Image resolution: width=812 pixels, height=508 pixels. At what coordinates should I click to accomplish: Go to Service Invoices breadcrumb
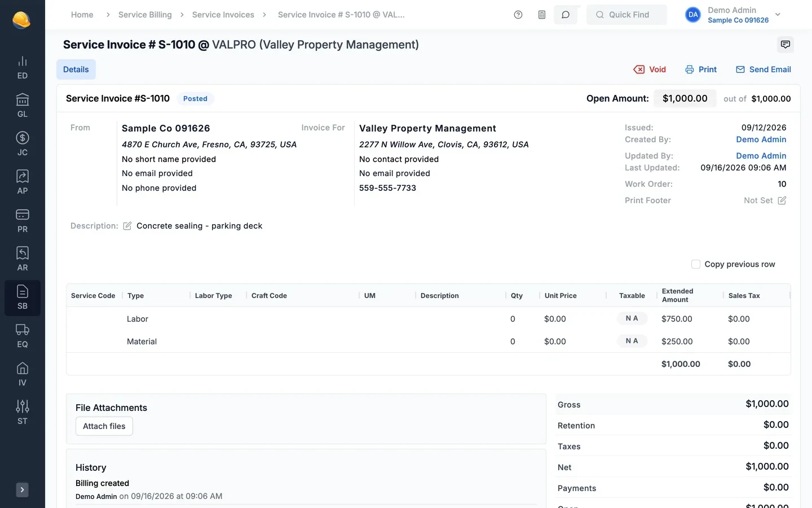pos(223,15)
